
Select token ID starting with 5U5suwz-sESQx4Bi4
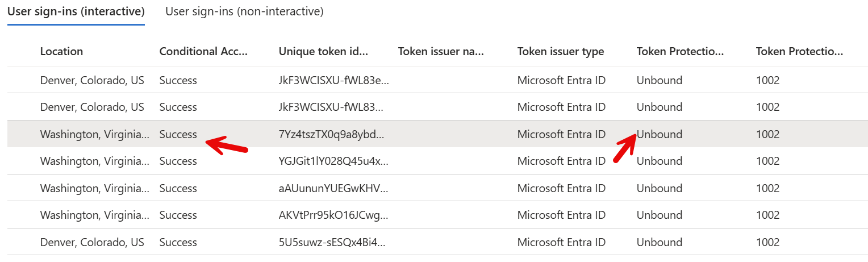(x=332, y=242)
